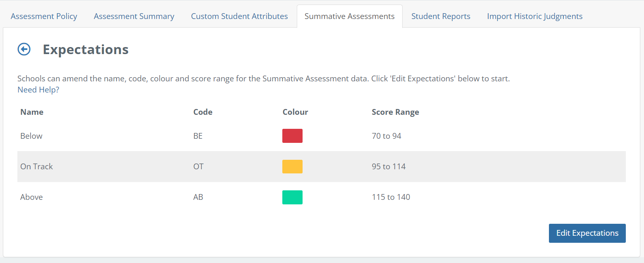Select the Summative Assessments tab
Viewport: 644px width, 263px height.
(349, 17)
